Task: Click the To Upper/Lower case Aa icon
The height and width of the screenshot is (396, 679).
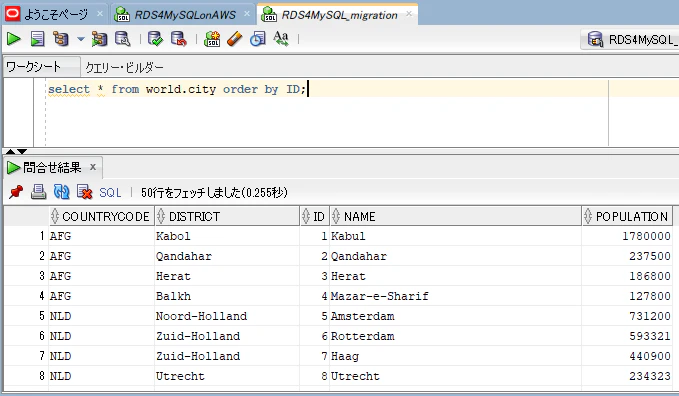Action: [281, 39]
